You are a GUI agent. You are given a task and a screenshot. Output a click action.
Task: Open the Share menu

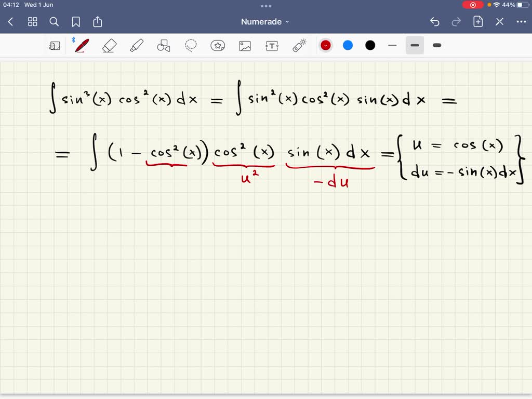(98, 22)
